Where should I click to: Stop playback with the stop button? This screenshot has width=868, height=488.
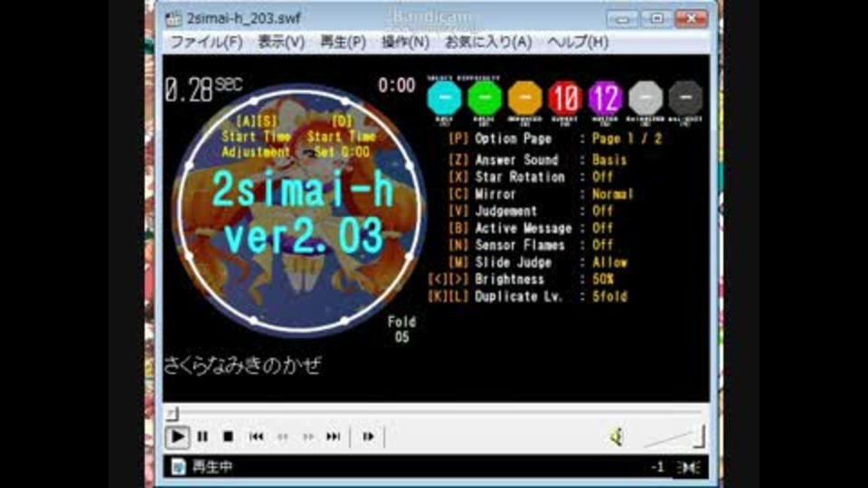click(x=228, y=436)
